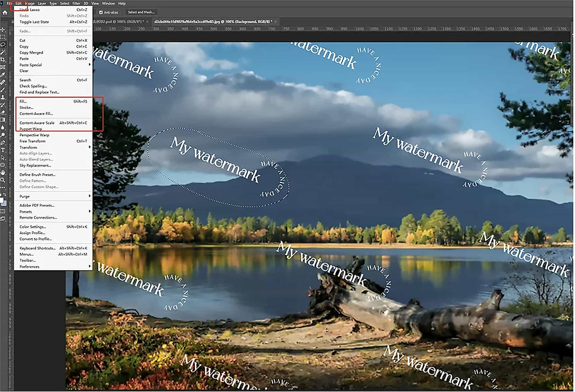Click the Home icon
Image resolution: width=575 pixels, height=392 pixels.
pos(5,12)
